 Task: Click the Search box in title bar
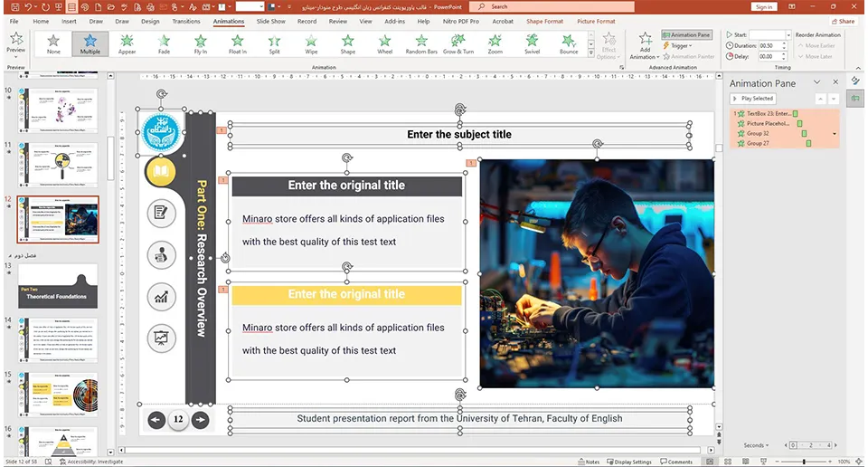coord(552,6)
